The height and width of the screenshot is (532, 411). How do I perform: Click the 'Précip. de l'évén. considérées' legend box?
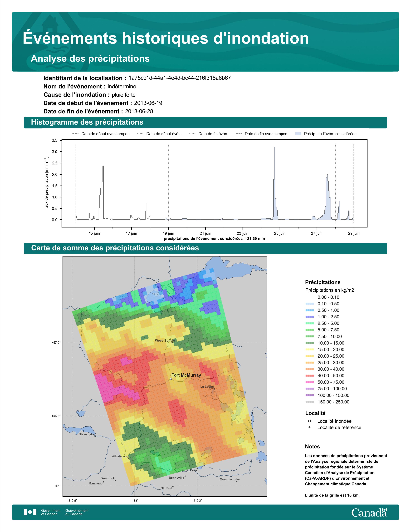[298, 134]
